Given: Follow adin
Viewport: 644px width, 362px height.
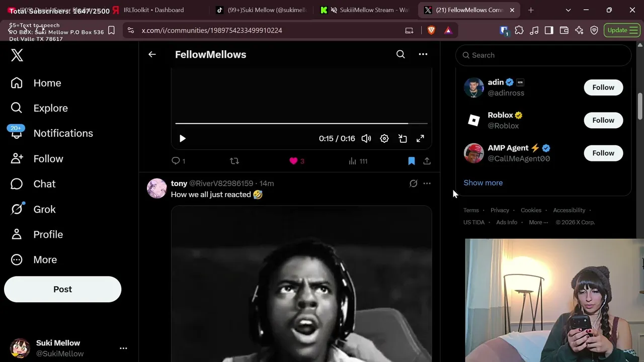Looking at the screenshot, I should pyautogui.click(x=603, y=87).
